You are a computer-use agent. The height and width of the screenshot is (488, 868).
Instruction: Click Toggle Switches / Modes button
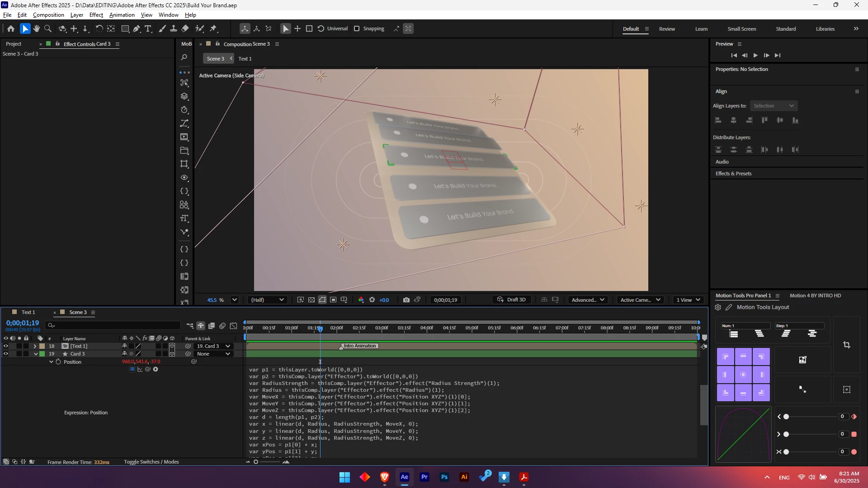pos(151,462)
